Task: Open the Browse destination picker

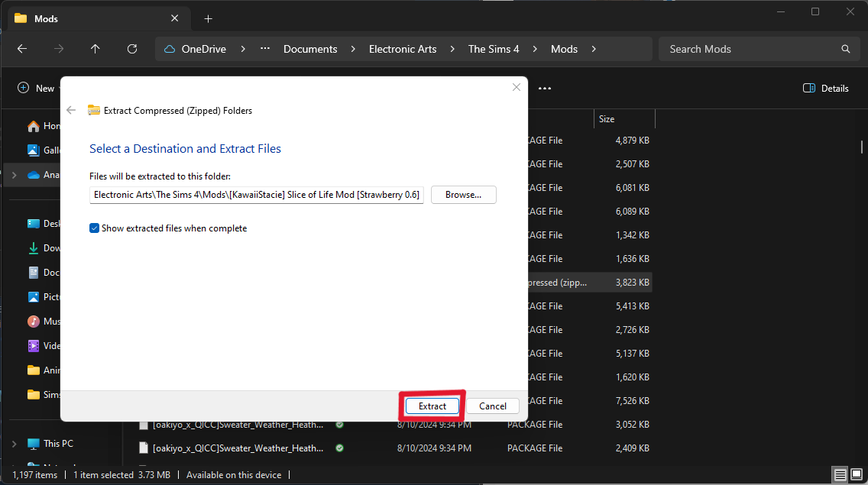Action: pyautogui.click(x=463, y=195)
